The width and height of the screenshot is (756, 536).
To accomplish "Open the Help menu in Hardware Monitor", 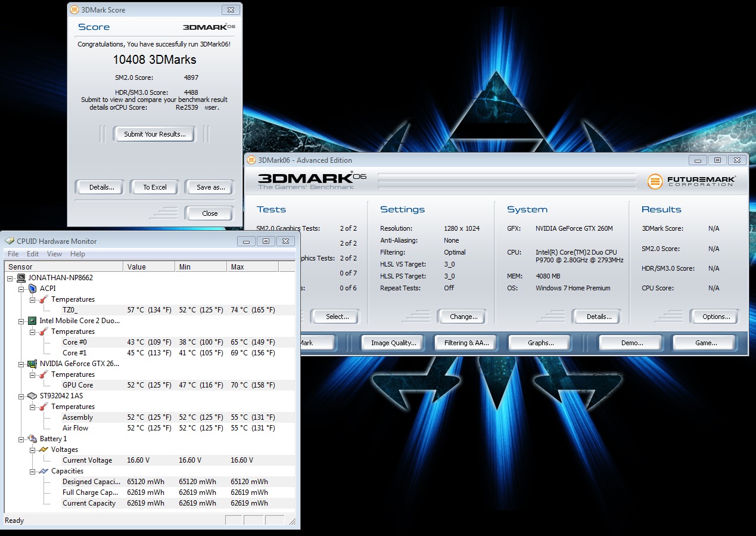I will (77, 254).
